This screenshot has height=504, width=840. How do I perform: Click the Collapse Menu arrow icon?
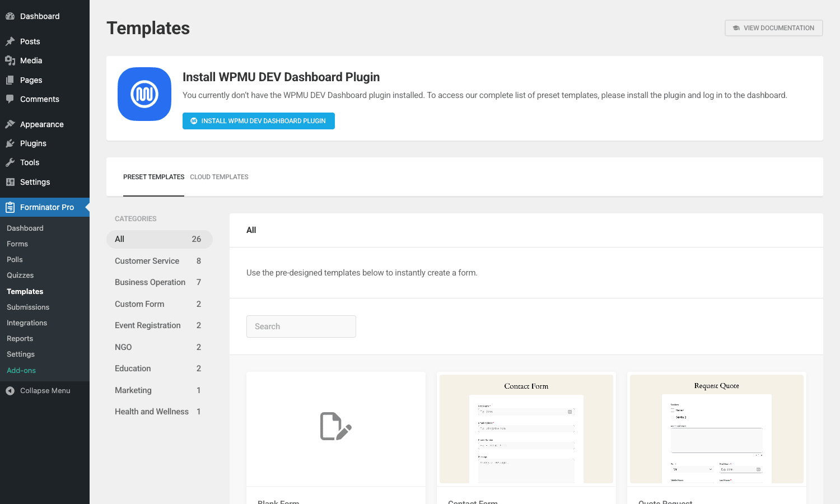[x=10, y=391]
